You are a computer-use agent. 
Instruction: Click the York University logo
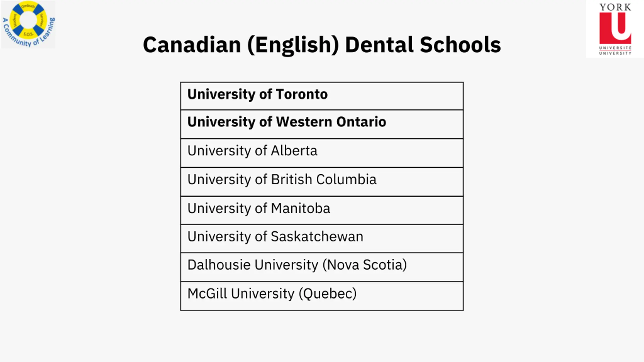[615, 29]
